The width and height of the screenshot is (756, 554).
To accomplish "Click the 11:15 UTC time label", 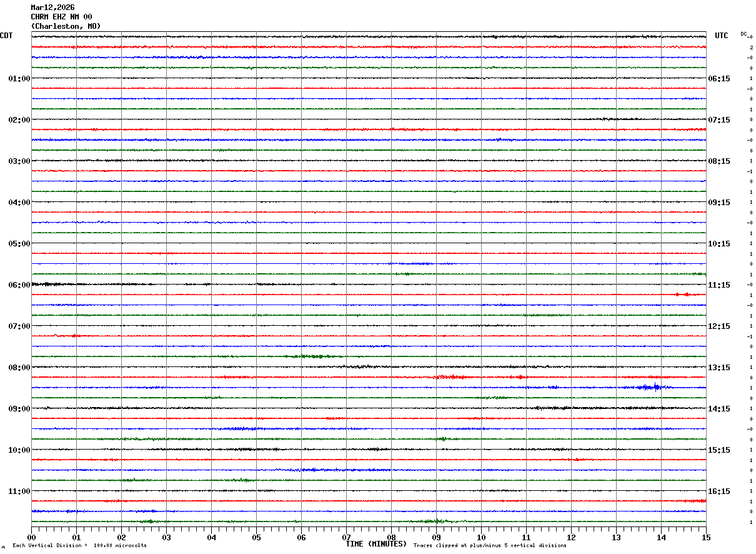I will [x=719, y=285].
